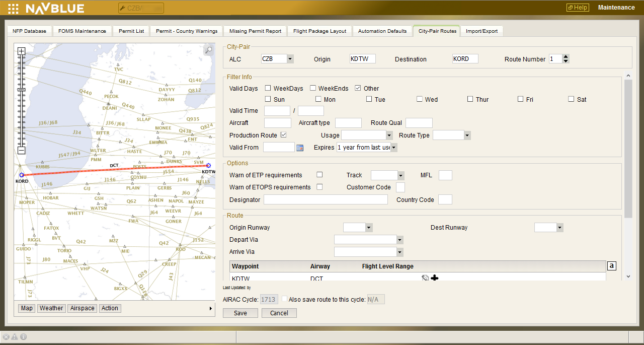Open the map search magnifier icon

[x=208, y=50]
